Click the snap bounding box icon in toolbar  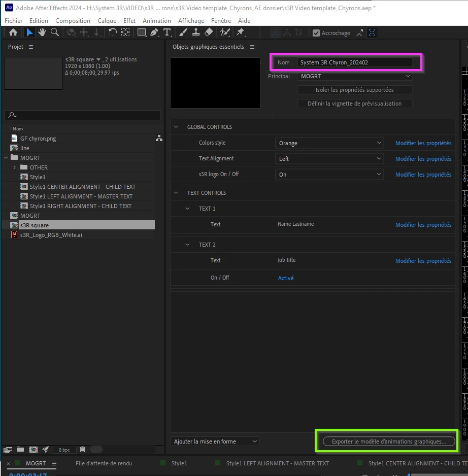(x=372, y=33)
